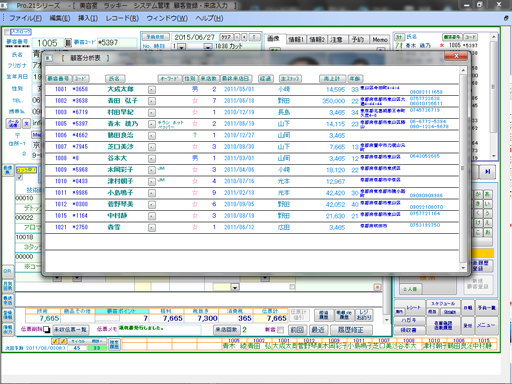The width and height of the screenshot is (512, 384).
Task: Click the あ kana index button
Action: (487, 194)
